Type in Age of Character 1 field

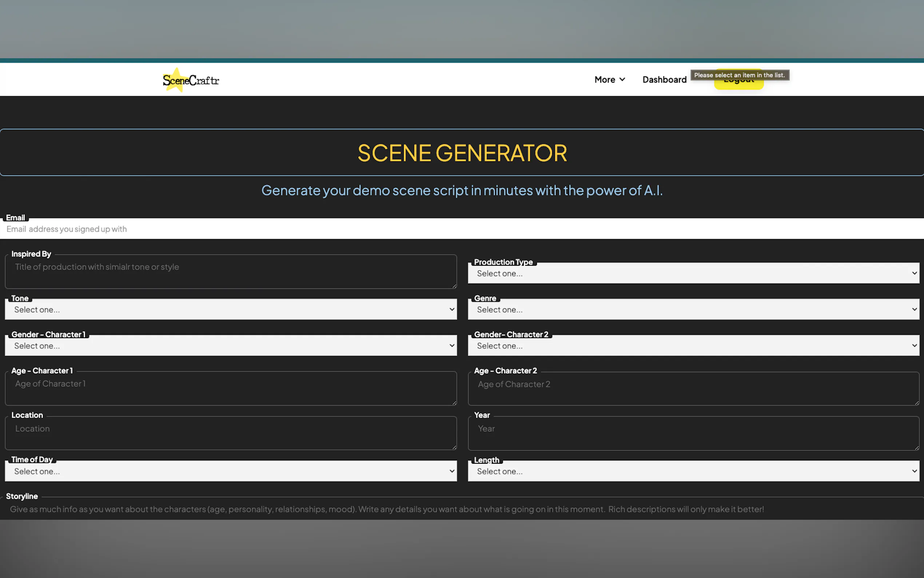coord(231,388)
